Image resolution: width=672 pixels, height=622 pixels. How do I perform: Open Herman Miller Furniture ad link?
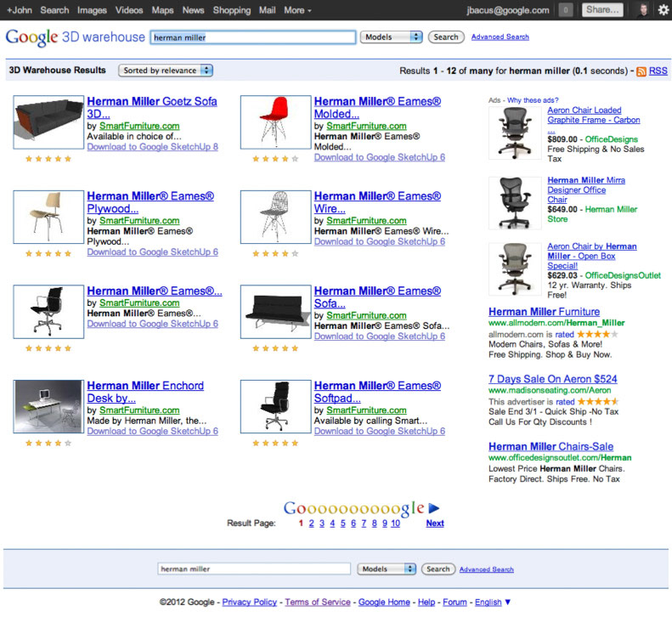pos(545,312)
